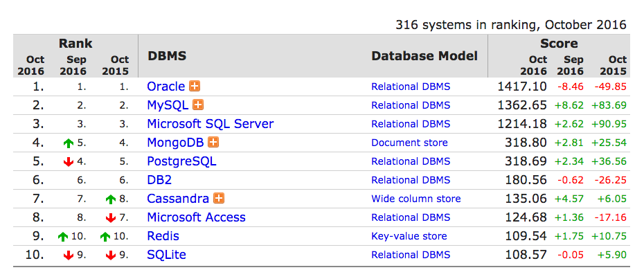Screen dimensions: 644x270
Task: Click the orange plus icon next to Oracle
Action: tap(195, 86)
